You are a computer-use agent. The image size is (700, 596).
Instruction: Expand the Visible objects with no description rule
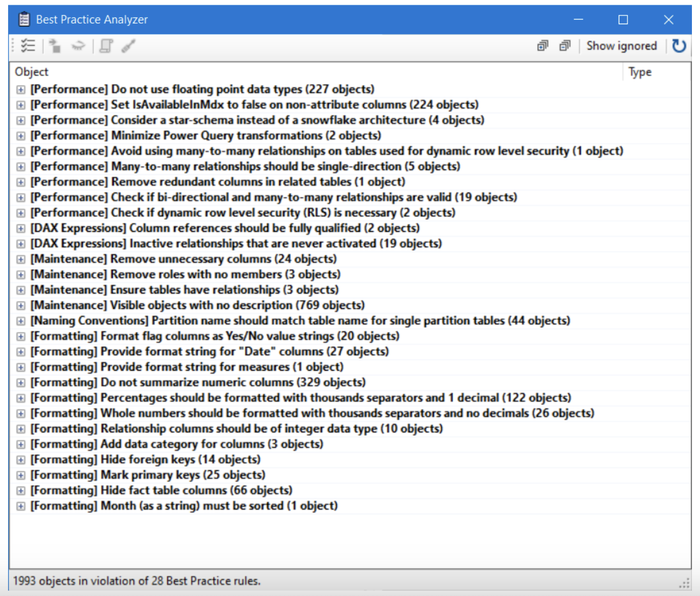(21, 305)
